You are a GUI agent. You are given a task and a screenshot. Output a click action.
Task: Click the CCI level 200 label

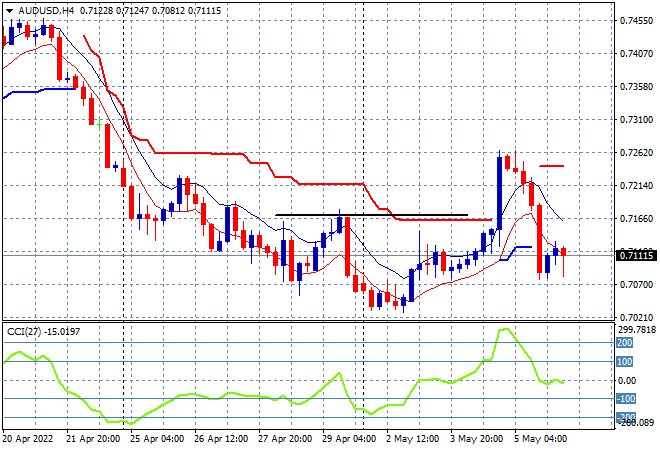(x=625, y=343)
